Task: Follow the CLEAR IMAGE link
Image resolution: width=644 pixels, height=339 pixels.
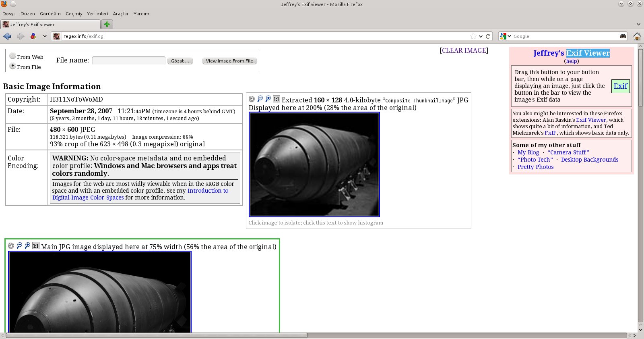Action: pos(464,50)
